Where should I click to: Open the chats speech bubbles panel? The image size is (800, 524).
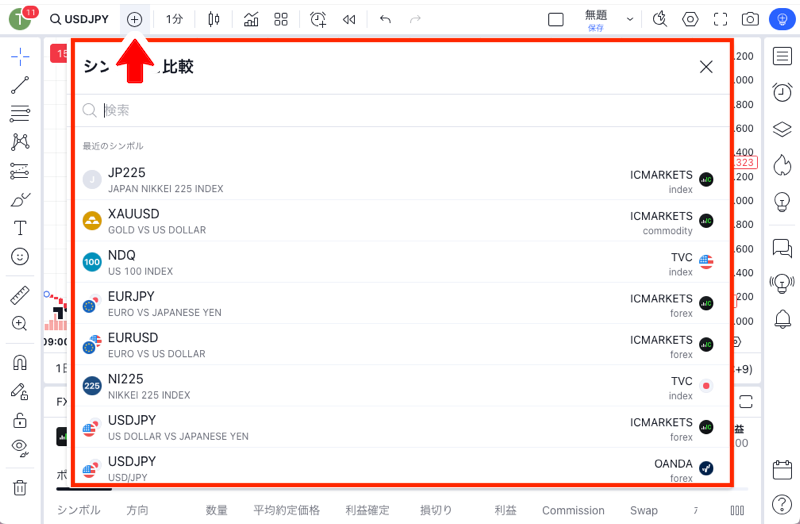782,248
